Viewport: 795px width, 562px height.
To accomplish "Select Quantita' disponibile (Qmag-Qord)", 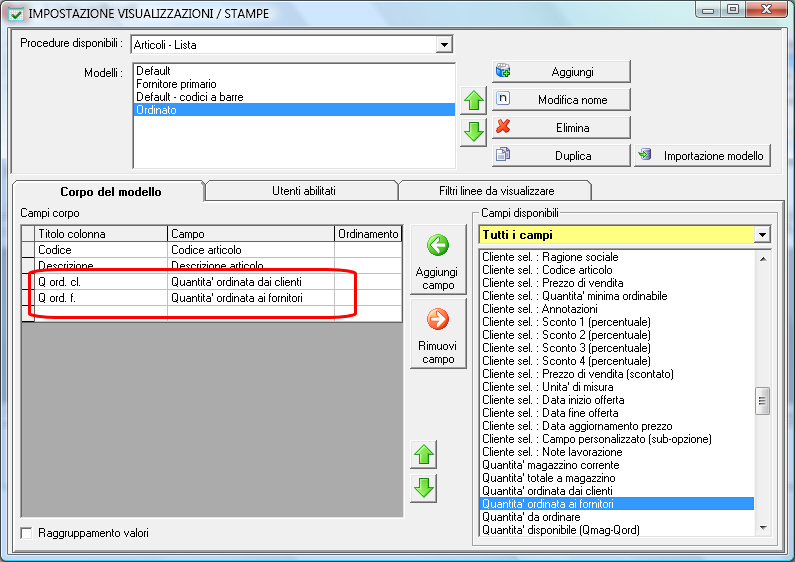I will pyautogui.click(x=617, y=530).
